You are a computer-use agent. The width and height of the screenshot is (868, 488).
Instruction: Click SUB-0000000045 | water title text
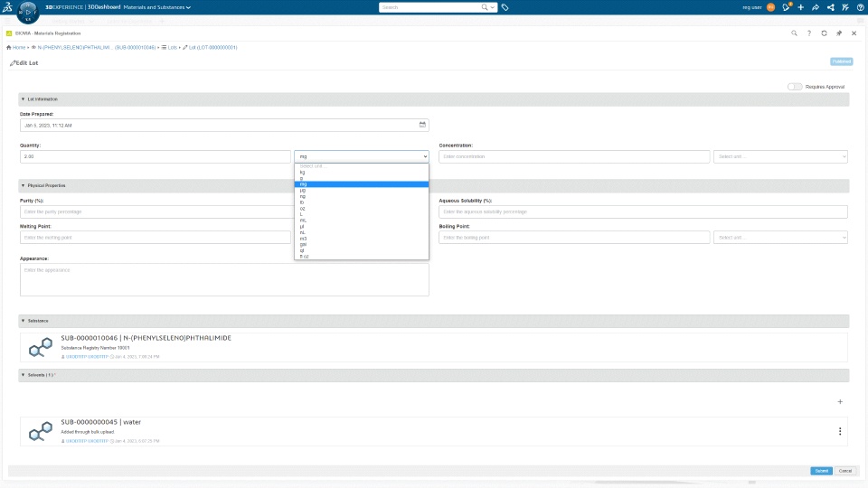[100, 422]
